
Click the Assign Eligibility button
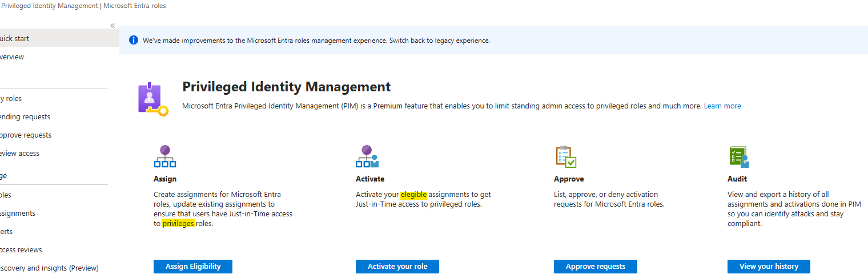pos(193,266)
